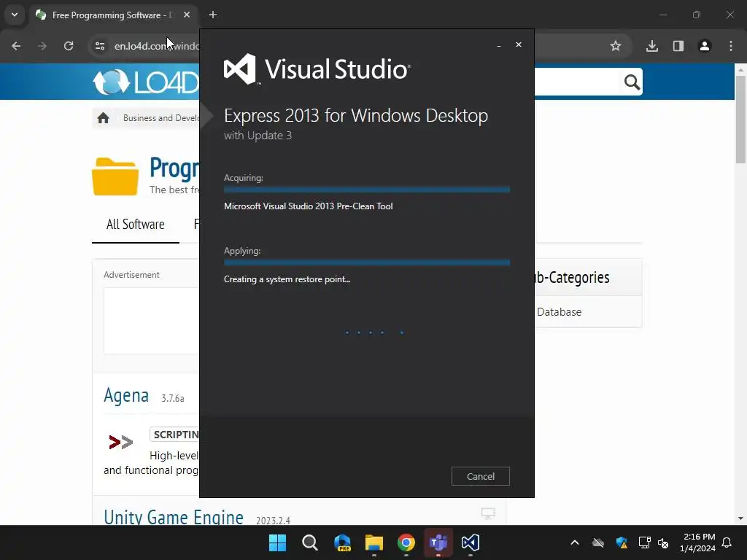747x560 pixels.
Task: Click the LO4D site logo
Action: pos(146,82)
